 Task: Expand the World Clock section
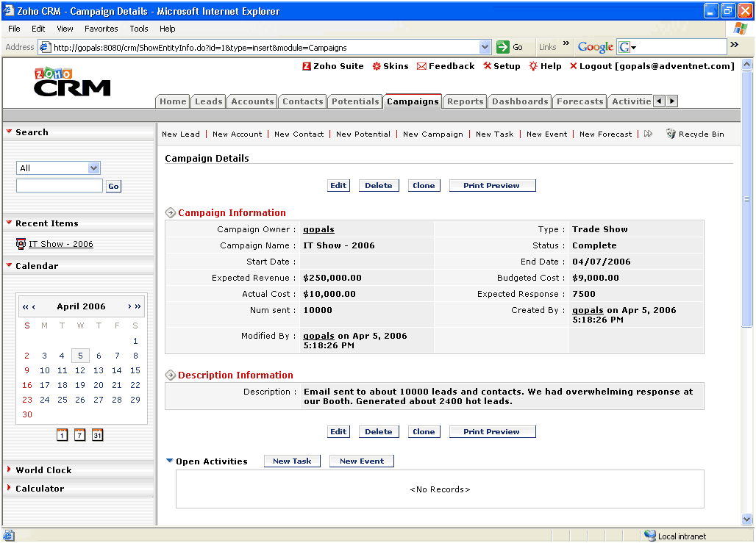tap(9, 469)
